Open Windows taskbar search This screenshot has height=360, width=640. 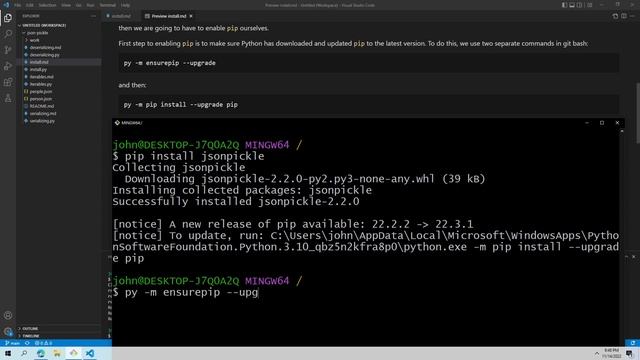(24, 353)
